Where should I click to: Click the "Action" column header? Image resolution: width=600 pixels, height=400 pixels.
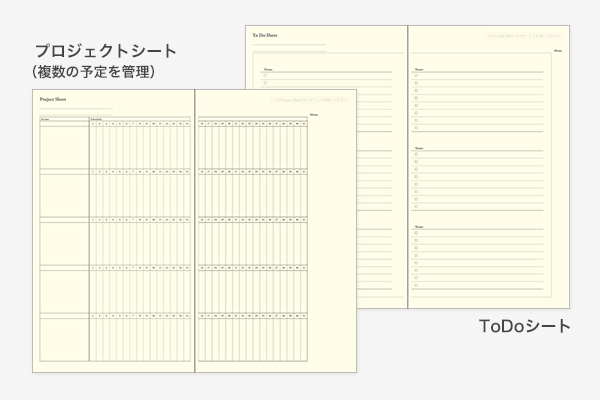pyautogui.click(x=46, y=119)
